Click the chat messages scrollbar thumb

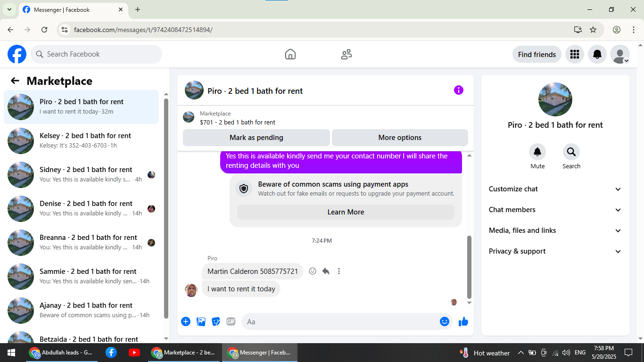(469, 266)
